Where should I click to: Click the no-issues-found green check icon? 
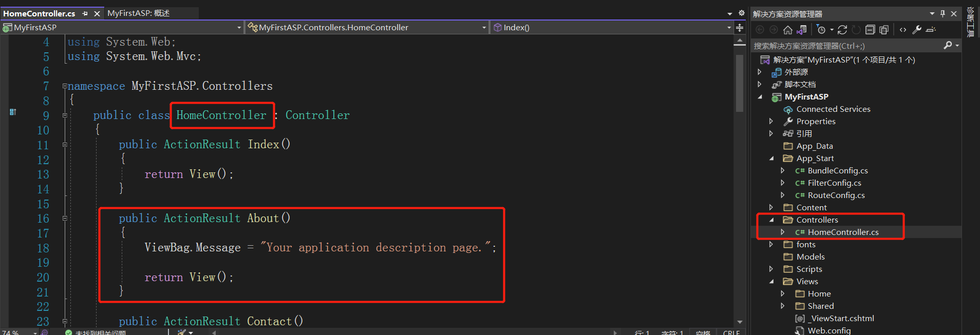68,332
